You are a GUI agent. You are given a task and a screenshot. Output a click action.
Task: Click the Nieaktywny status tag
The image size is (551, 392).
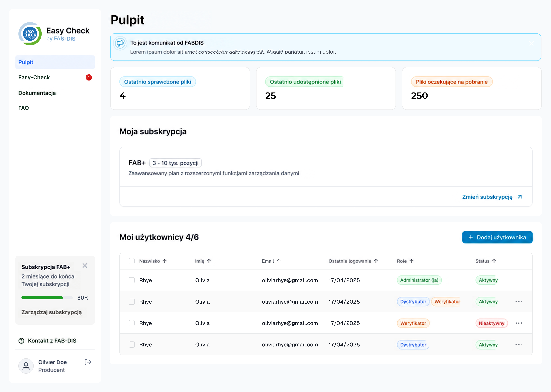coord(492,323)
